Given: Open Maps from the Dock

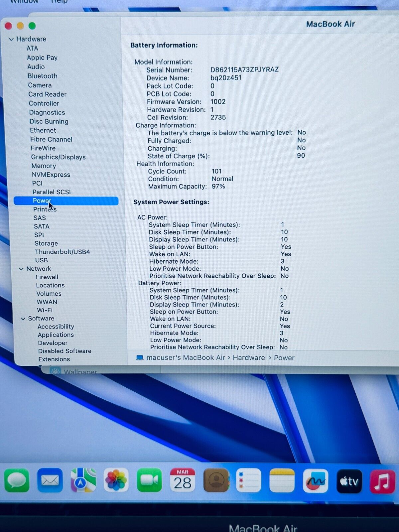Looking at the screenshot, I should coord(83,480).
